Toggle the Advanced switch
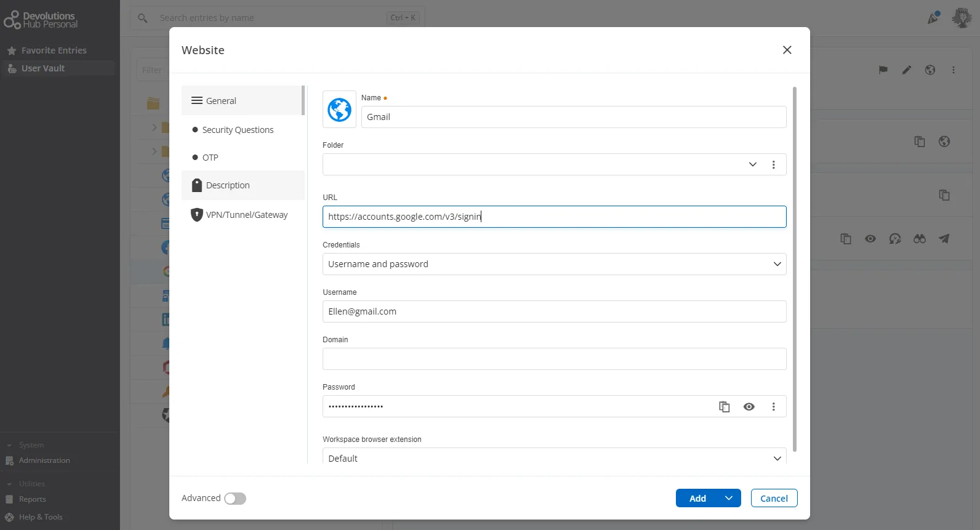This screenshot has width=980, height=530. coord(235,499)
